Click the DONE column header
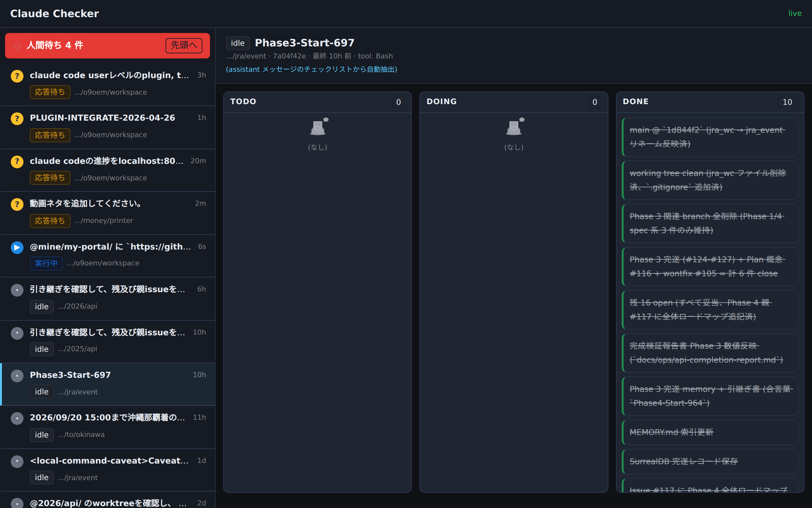This screenshot has height=508, width=812. point(710,102)
